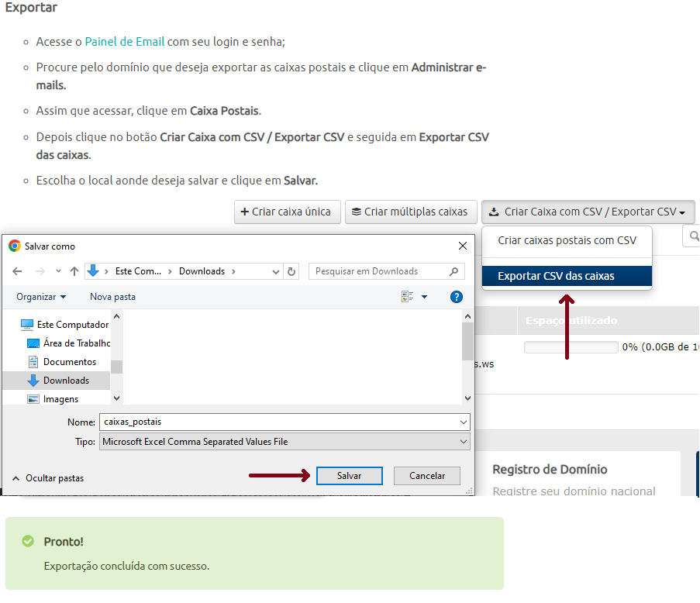Expand Criar Caixa com CSV / Exportar CSV

pyautogui.click(x=588, y=212)
